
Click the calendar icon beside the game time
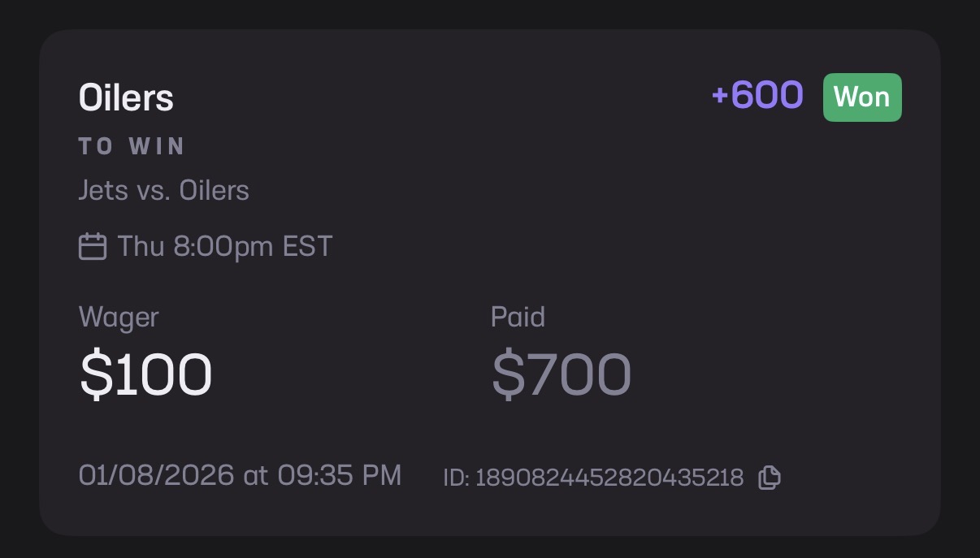[93, 246]
